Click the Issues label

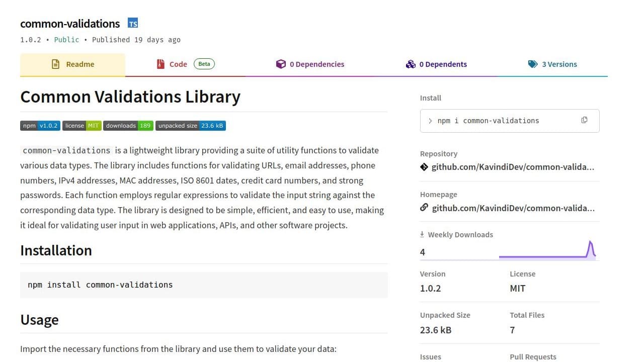(x=431, y=357)
